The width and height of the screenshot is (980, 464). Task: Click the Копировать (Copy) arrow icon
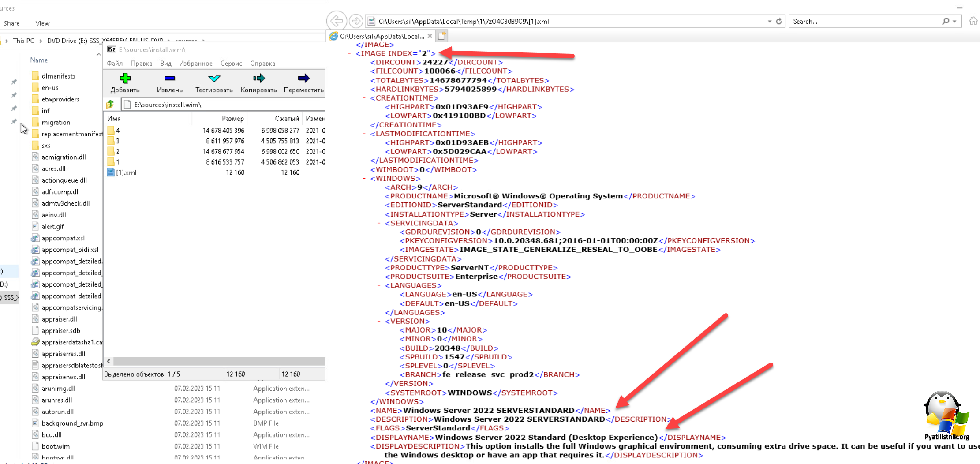click(x=259, y=79)
